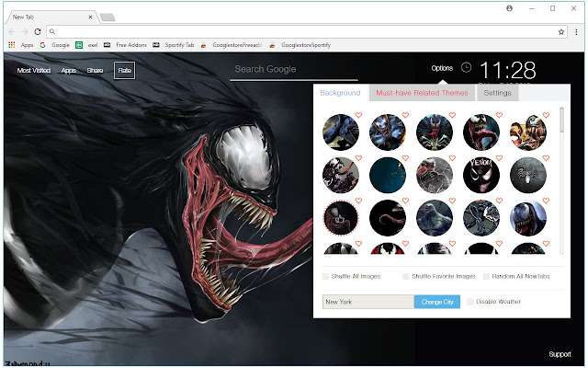
Task: Switch to the Background tab
Action: [340, 93]
